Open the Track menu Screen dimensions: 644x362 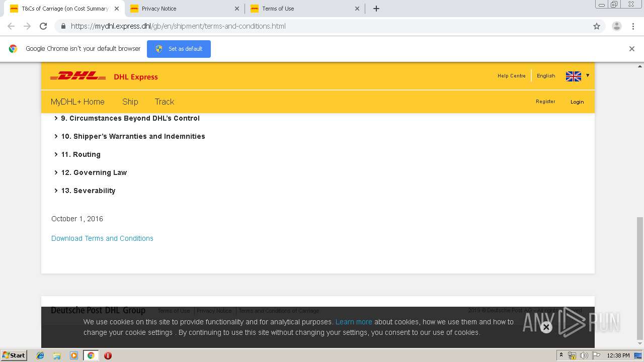click(164, 102)
